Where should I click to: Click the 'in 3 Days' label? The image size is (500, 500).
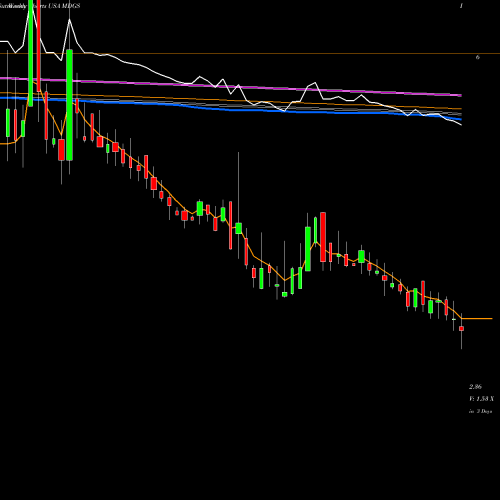click(x=480, y=411)
